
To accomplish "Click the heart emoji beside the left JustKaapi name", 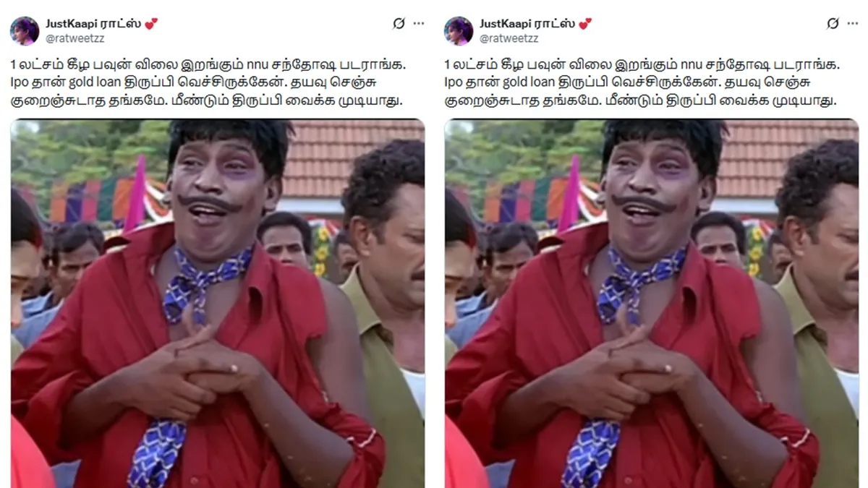I will pyautogui.click(x=151, y=24).
